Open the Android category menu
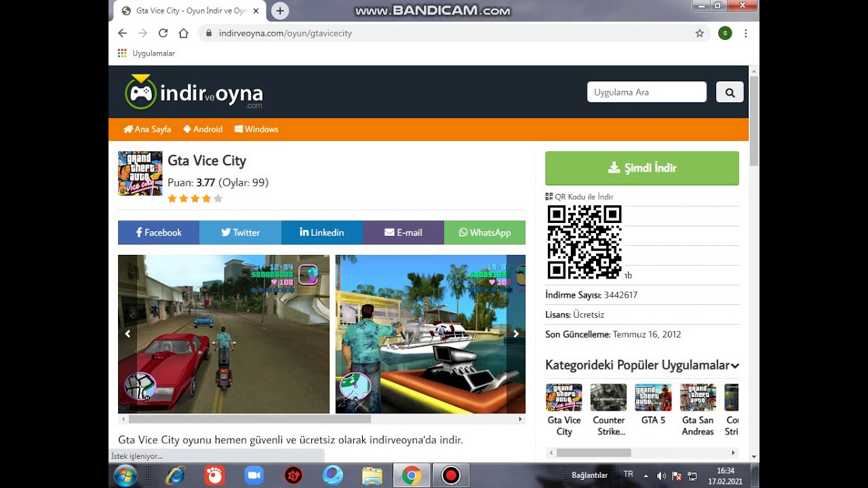The width and height of the screenshot is (868, 488). (x=203, y=129)
